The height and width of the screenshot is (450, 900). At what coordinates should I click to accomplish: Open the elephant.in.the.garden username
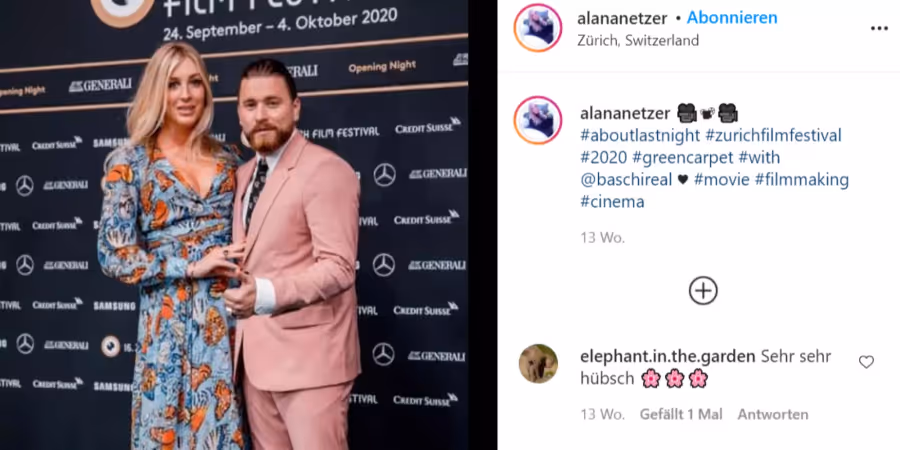click(668, 356)
